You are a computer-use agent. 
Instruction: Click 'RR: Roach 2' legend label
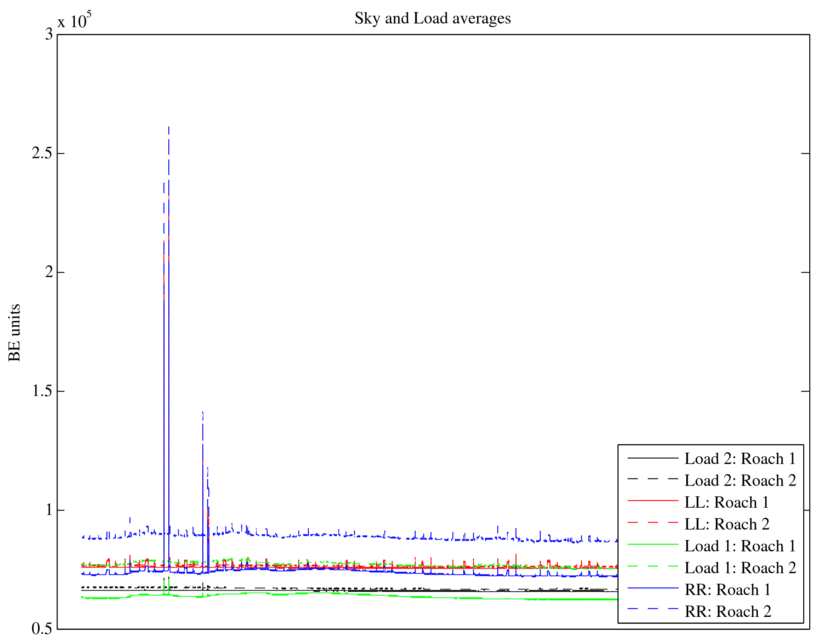728,612
